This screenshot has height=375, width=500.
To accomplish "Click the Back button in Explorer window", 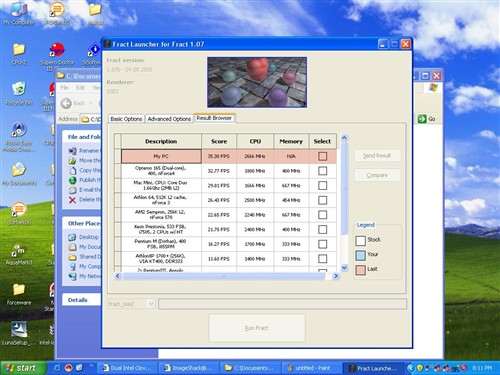I will coord(73,103).
